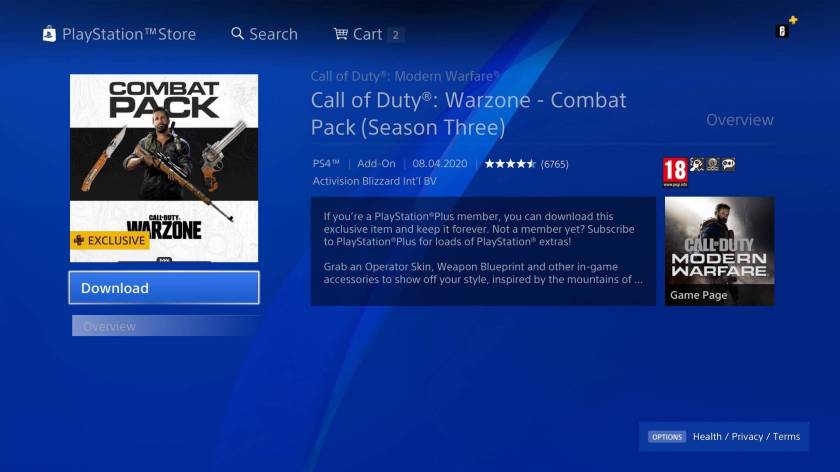The image size is (840, 472).
Task: Open the Call of Duty: Modern Warfare breadcrumb
Action: pyautogui.click(x=406, y=76)
